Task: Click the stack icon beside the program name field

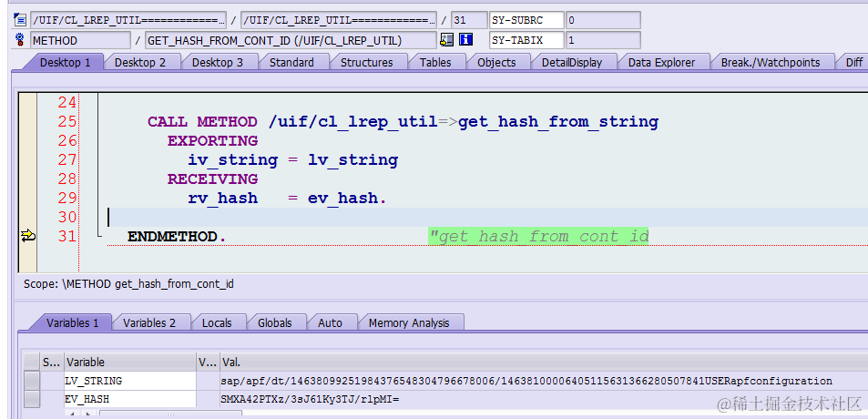Action: (x=20, y=20)
